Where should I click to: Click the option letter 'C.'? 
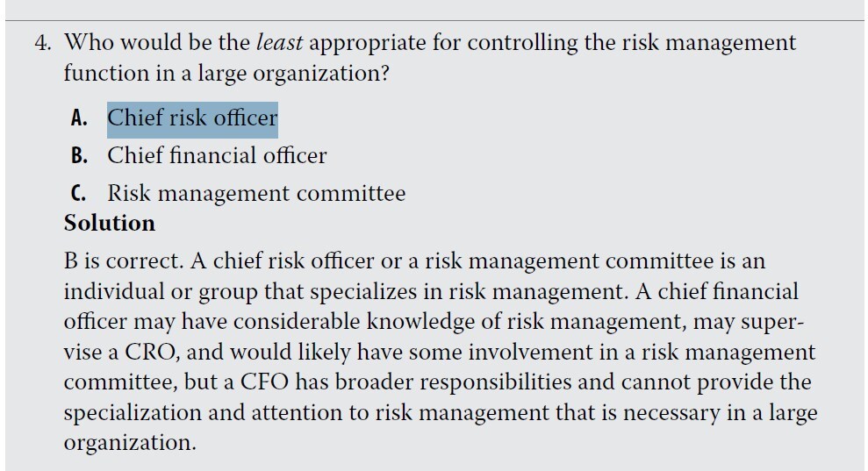[x=79, y=194]
